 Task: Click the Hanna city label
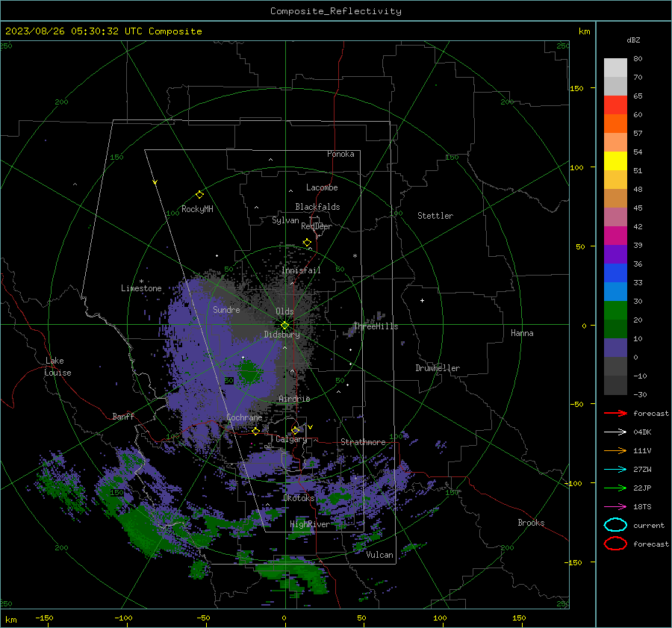point(522,333)
